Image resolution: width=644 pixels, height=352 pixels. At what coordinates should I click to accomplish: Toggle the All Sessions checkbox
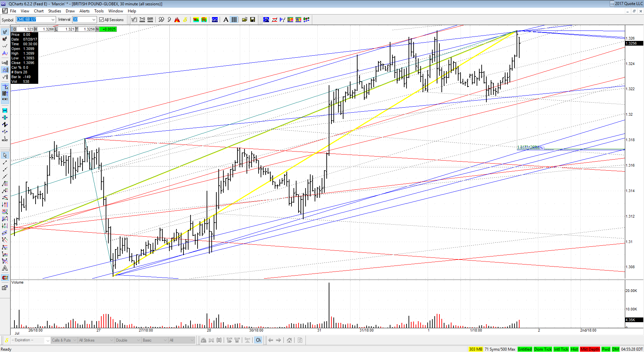pyautogui.click(x=101, y=20)
